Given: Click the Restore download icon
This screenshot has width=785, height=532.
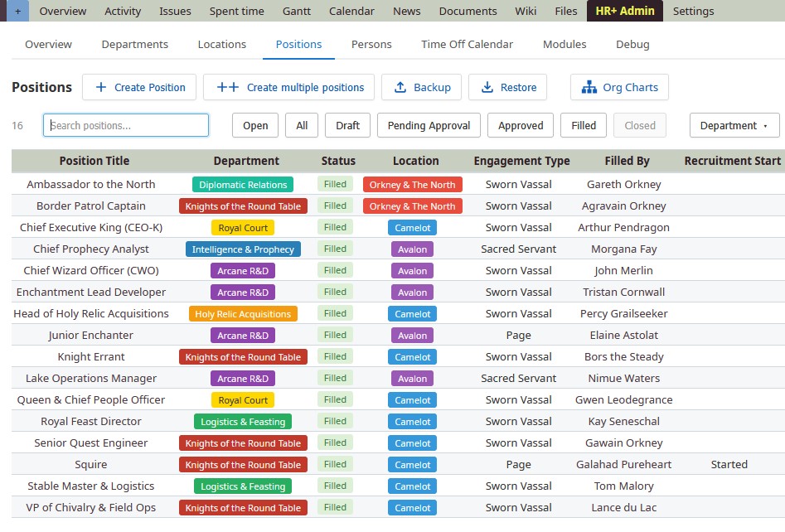Looking at the screenshot, I should [487, 87].
